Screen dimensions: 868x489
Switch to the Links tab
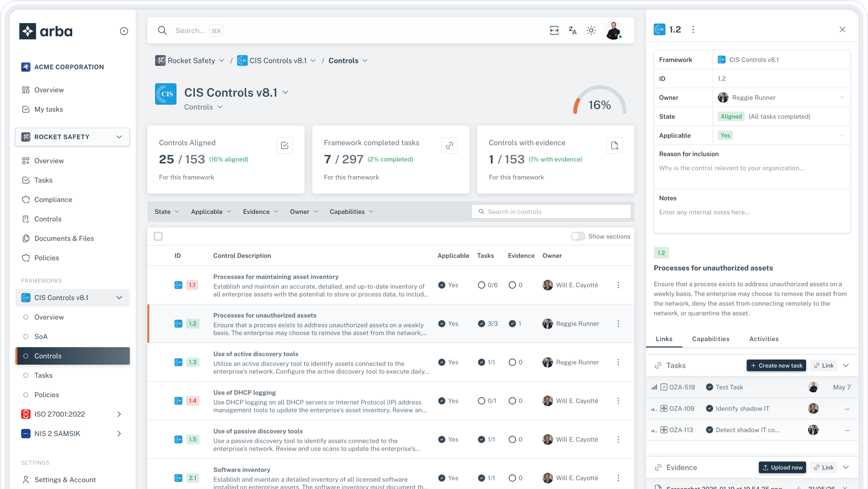coord(664,339)
